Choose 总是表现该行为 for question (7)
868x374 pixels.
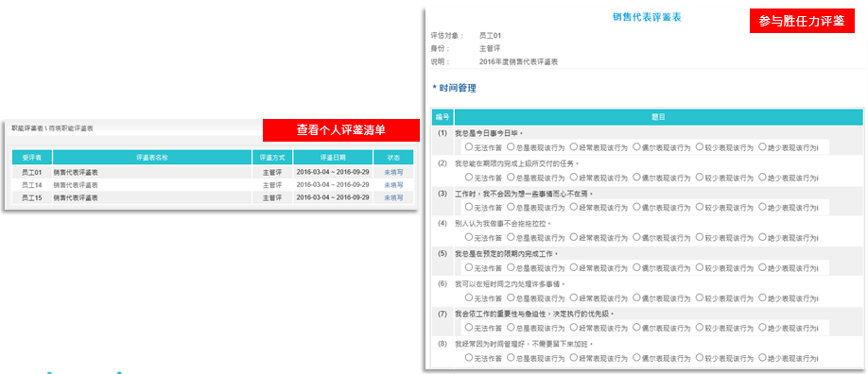tap(511, 328)
